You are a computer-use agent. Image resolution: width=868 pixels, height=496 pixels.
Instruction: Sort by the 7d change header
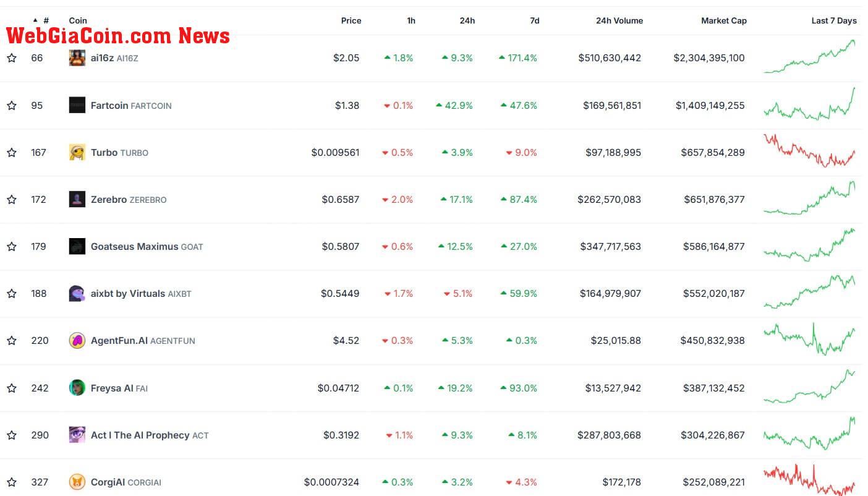[x=535, y=20]
